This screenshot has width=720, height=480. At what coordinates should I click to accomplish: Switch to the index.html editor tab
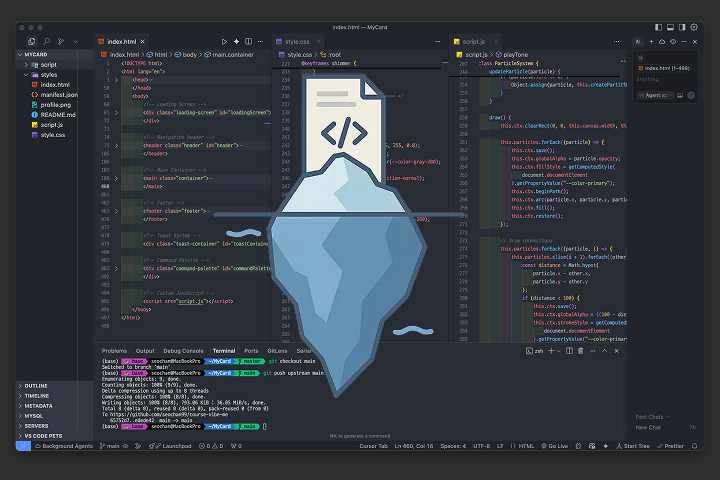[x=121, y=41]
